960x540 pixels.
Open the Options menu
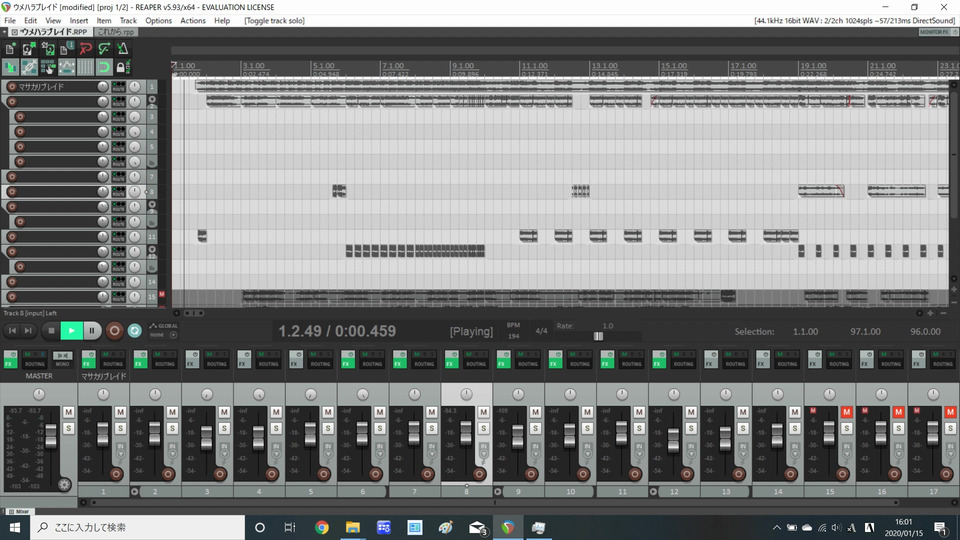click(x=159, y=20)
